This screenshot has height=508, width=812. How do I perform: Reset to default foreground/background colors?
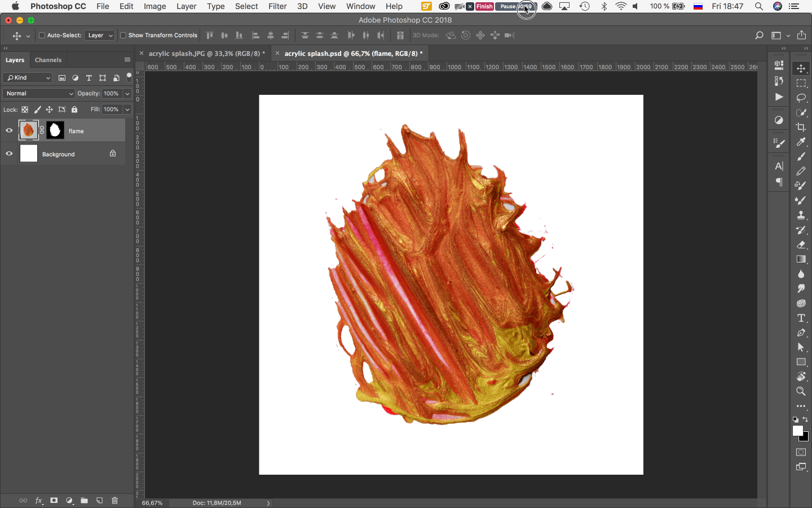(x=795, y=419)
